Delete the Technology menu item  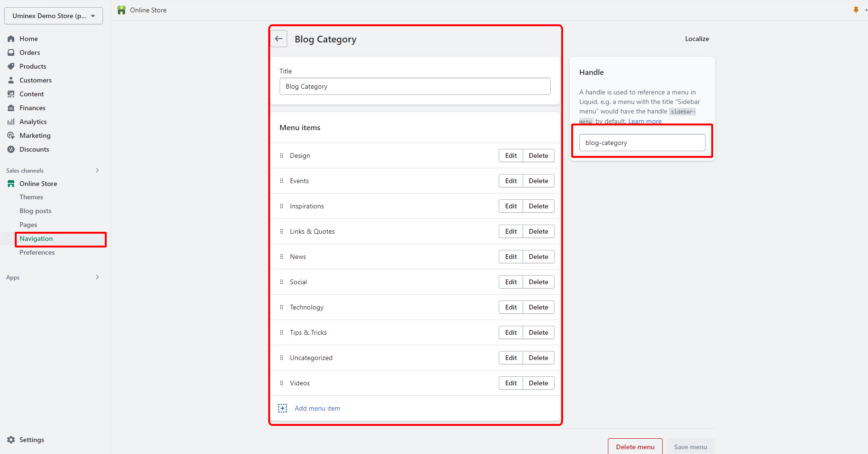pos(538,307)
